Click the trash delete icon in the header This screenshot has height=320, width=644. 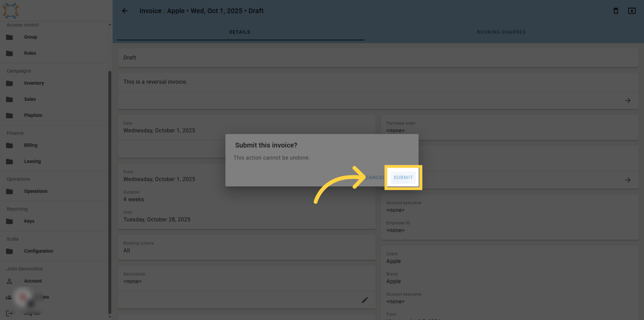click(616, 11)
